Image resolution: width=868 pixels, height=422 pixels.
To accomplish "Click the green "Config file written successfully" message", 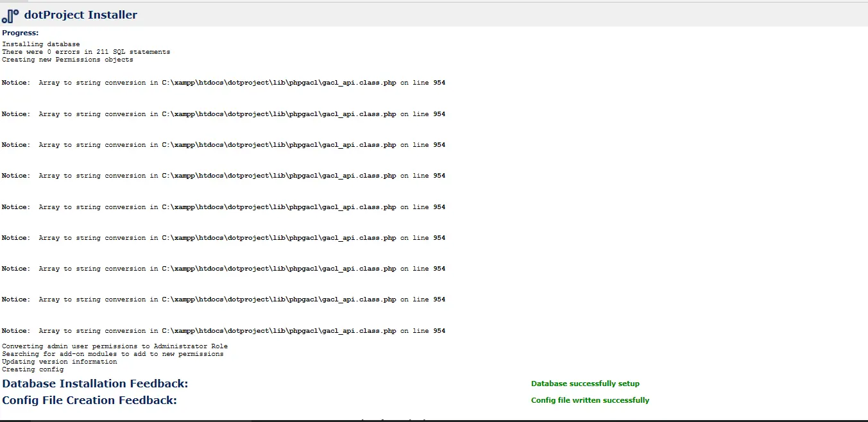I will click(x=590, y=400).
